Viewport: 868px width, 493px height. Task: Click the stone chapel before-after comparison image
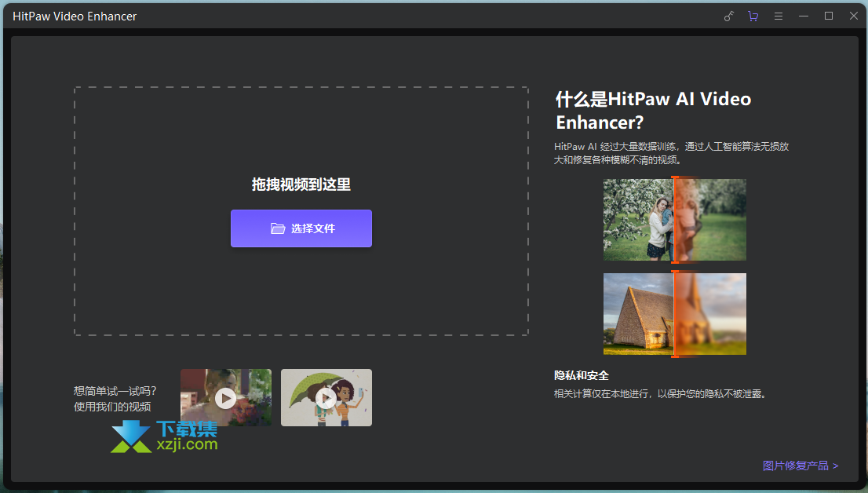675,313
